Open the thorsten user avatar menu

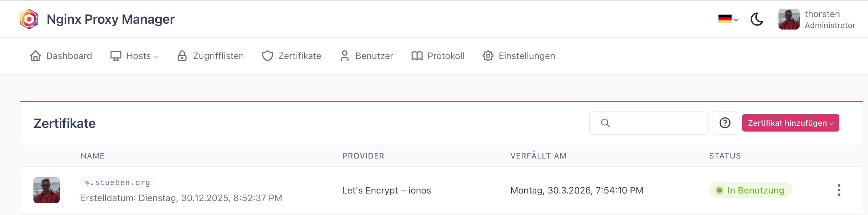[789, 19]
